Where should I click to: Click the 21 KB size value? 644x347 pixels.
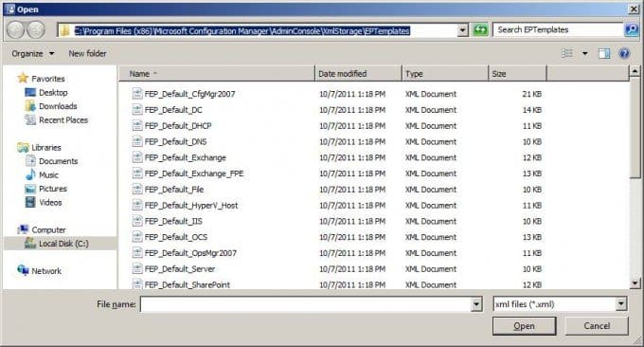[x=532, y=94]
